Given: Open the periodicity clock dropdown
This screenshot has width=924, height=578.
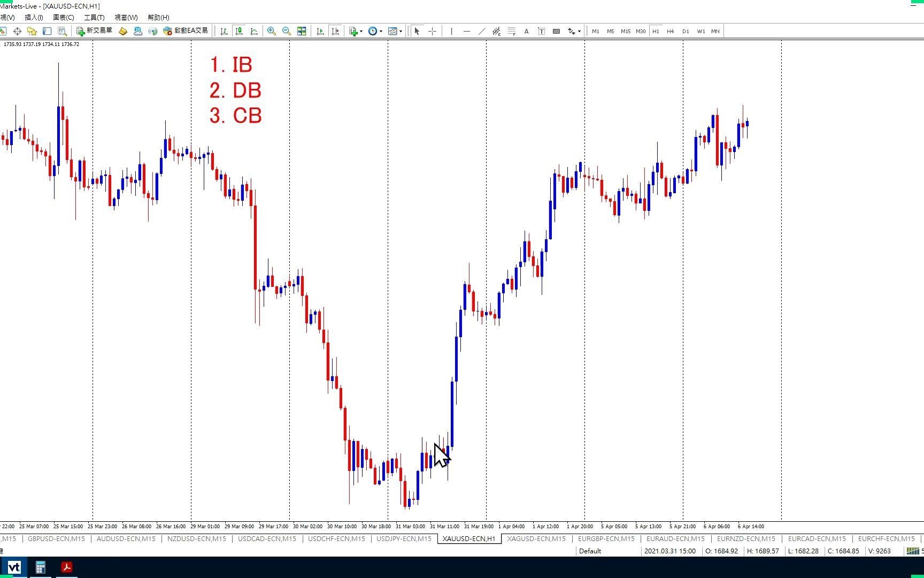Looking at the screenshot, I should (x=375, y=31).
